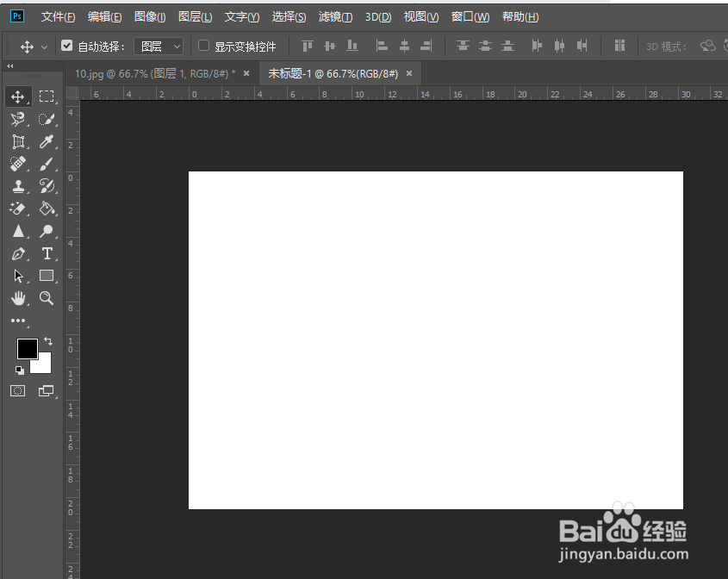Select the History Brush tool

pos(47,186)
